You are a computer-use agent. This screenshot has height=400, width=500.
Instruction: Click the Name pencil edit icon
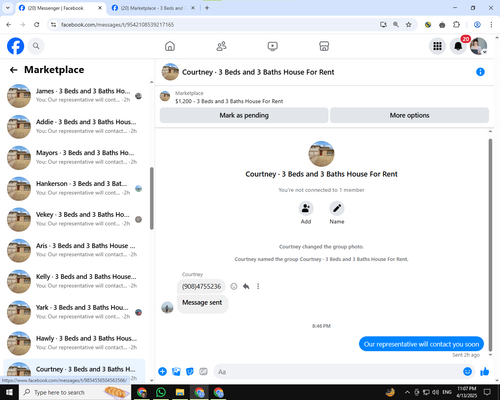click(x=337, y=208)
